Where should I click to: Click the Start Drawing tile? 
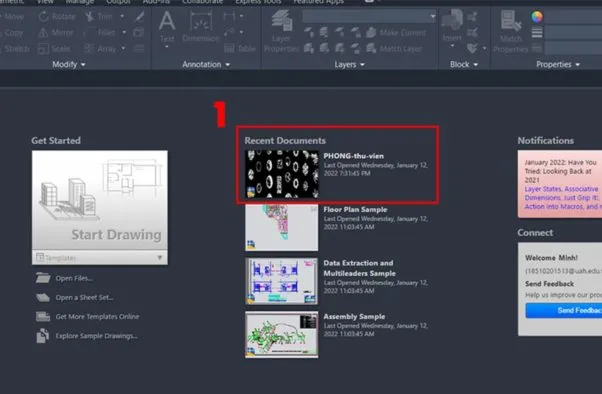[100, 200]
